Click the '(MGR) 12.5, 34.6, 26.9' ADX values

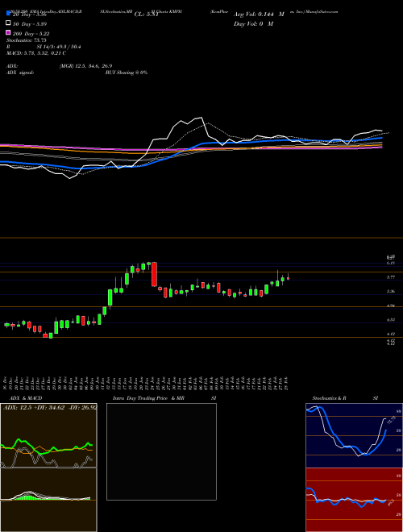tap(85, 66)
